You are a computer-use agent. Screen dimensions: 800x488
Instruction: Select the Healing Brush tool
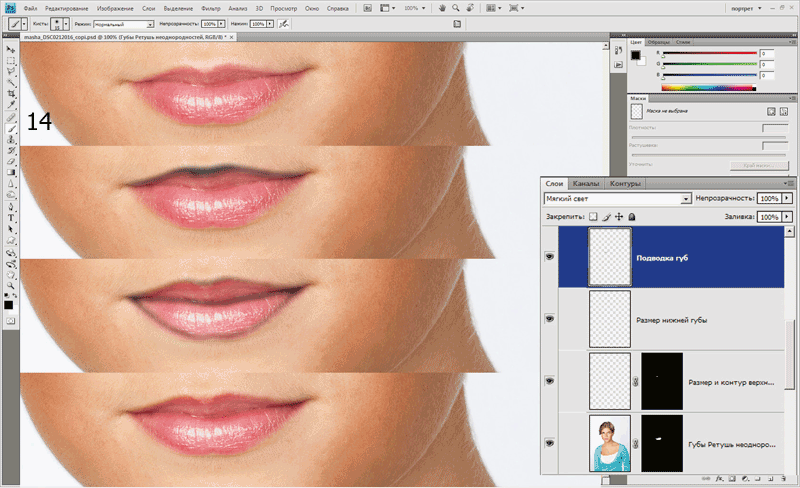point(10,117)
